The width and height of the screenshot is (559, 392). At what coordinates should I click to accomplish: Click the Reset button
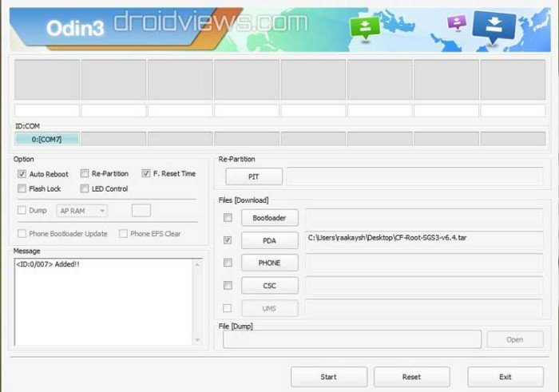tap(412, 377)
